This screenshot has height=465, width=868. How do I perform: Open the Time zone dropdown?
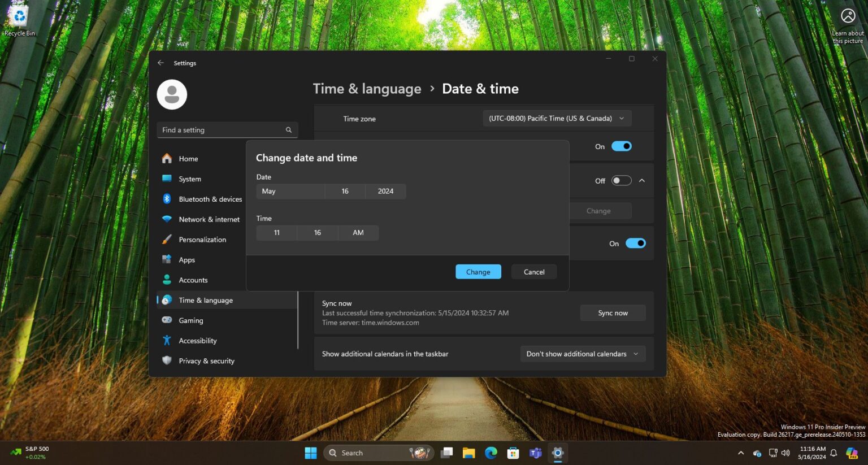tap(556, 118)
